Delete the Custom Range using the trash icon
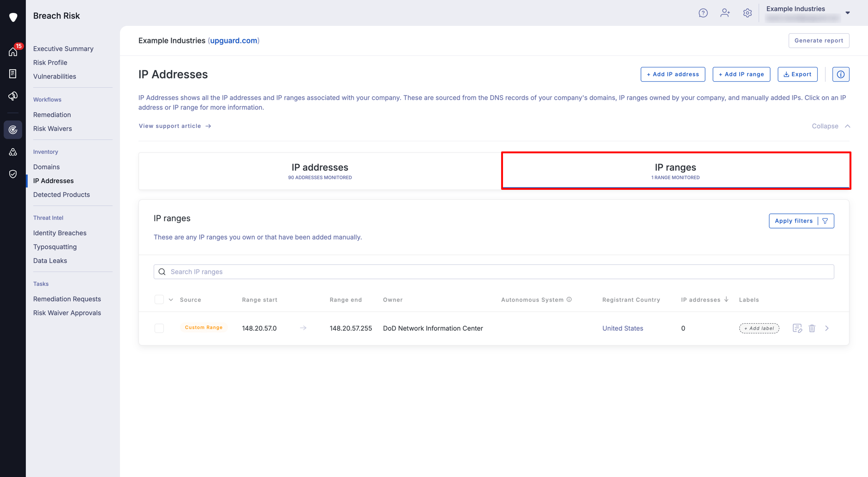Viewport: 868px width, 477px height. click(812, 328)
